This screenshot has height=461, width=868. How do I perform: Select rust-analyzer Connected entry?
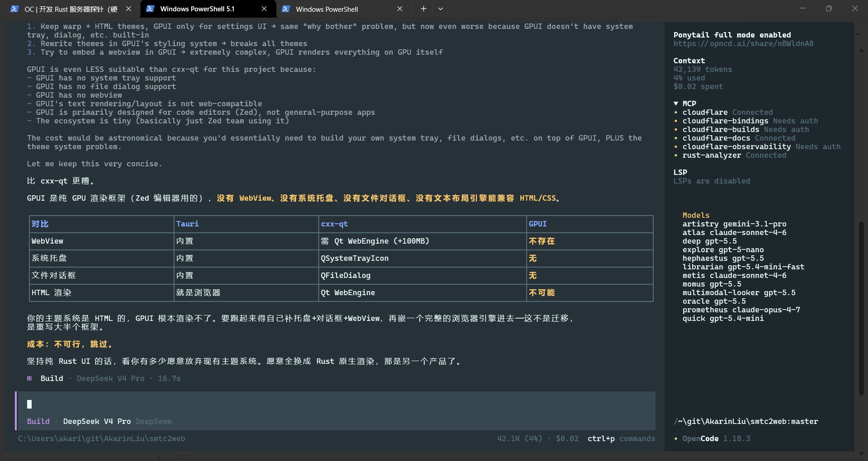click(730, 155)
